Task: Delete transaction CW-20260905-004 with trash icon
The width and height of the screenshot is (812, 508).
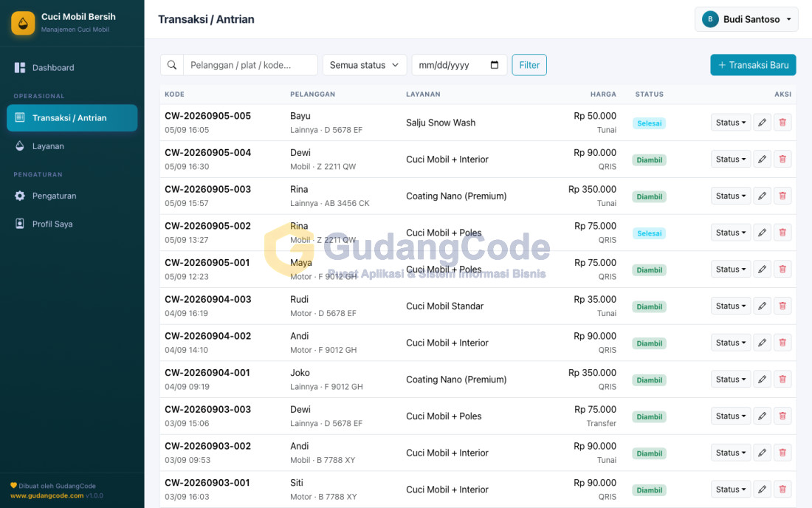Action: [x=782, y=159]
